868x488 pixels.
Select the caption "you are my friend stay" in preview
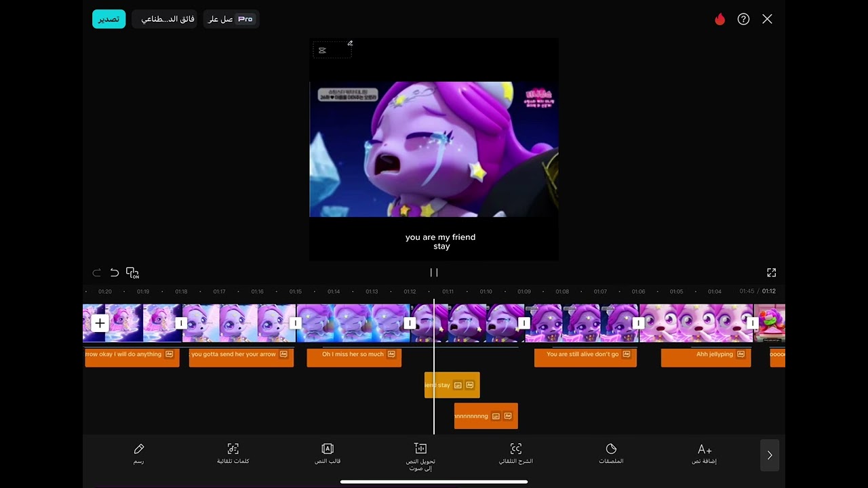[441, 242]
